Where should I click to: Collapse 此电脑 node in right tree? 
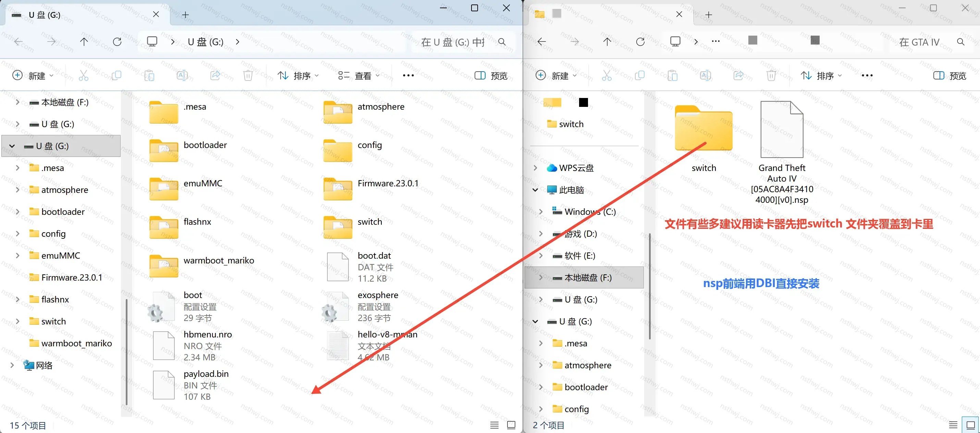535,189
